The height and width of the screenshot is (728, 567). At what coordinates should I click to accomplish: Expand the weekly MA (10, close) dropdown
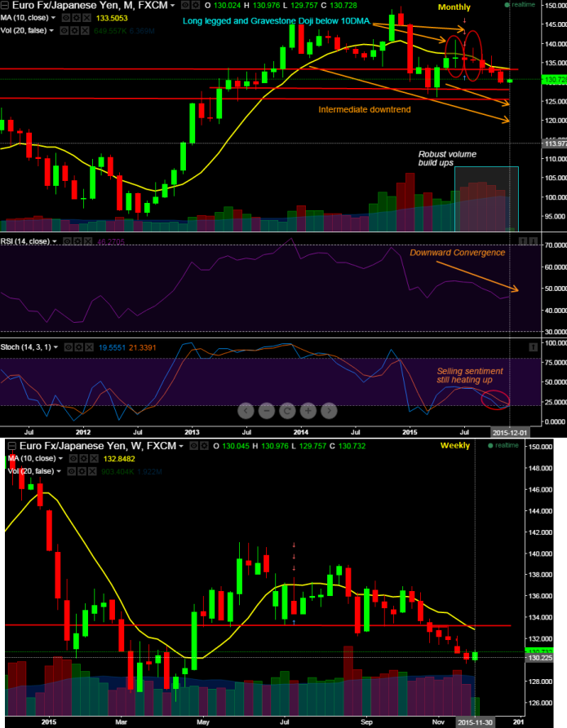[60, 459]
